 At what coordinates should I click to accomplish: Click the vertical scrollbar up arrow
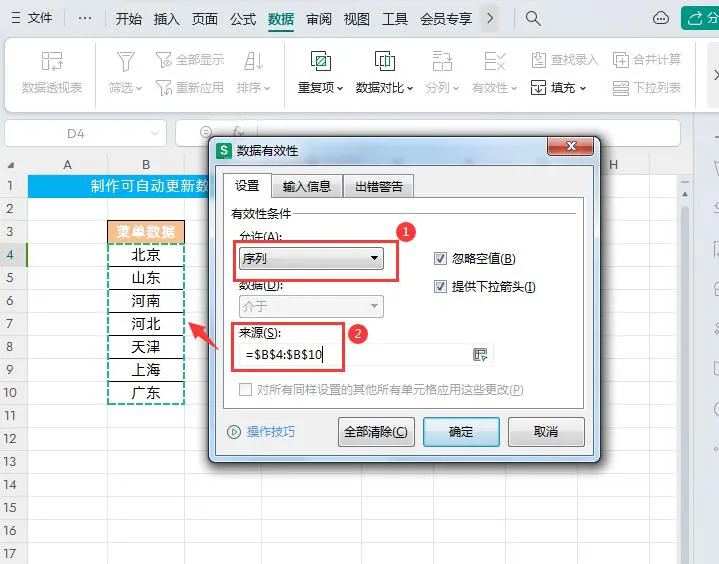pyautogui.click(x=685, y=194)
